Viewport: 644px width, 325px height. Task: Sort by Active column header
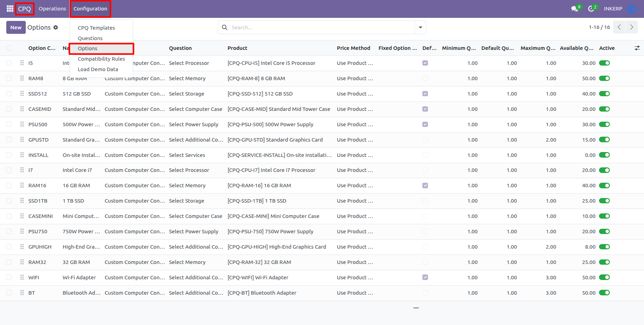coord(607,48)
